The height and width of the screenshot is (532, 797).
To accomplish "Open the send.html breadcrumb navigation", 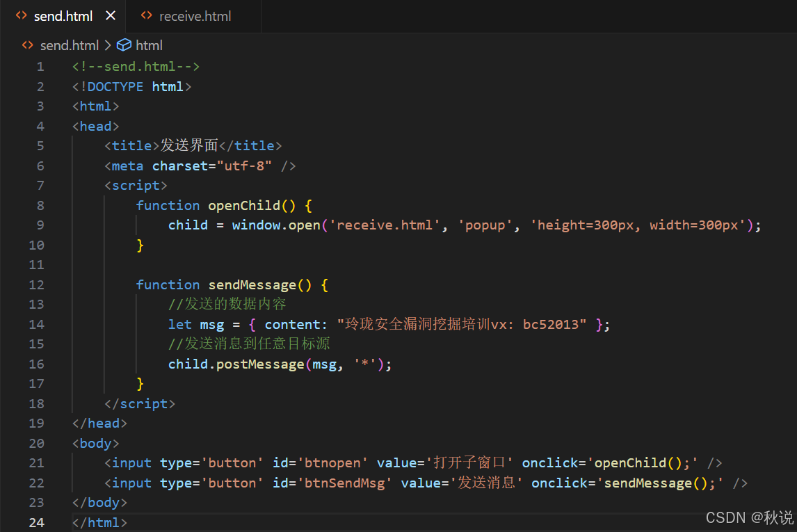I will (69, 45).
